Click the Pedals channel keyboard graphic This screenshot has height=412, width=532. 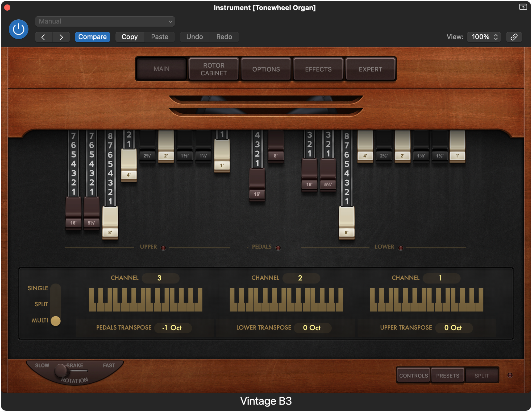click(x=146, y=300)
